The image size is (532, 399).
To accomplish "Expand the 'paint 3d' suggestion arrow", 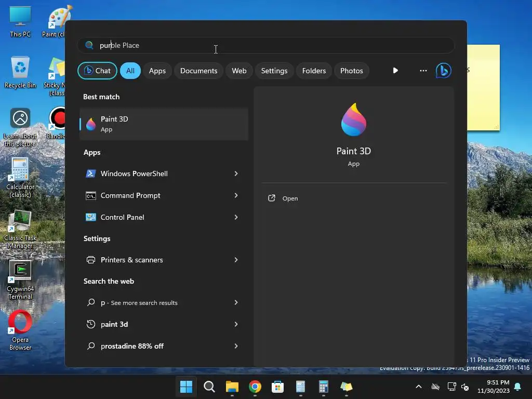I will click(x=236, y=324).
